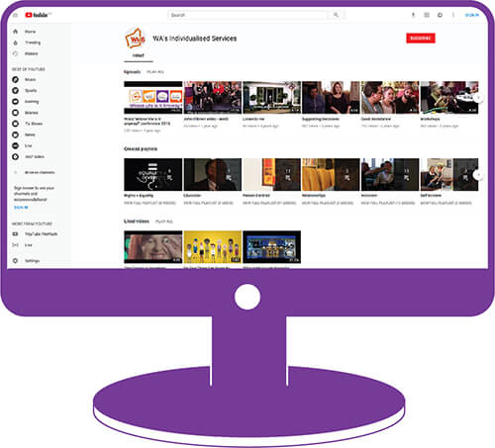The image size is (495, 448).
Task: Open the messages icon in header
Action: pos(440,15)
